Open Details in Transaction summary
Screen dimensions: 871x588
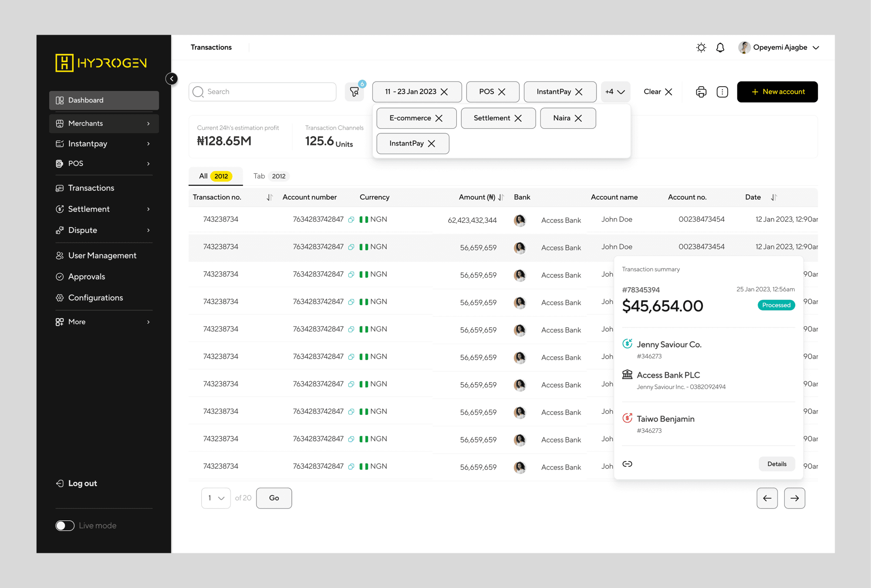coord(776,464)
